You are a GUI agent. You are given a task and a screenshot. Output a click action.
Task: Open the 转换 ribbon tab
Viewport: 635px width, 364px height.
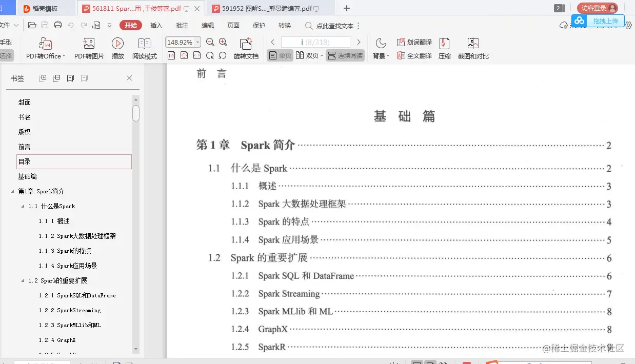pos(285,25)
